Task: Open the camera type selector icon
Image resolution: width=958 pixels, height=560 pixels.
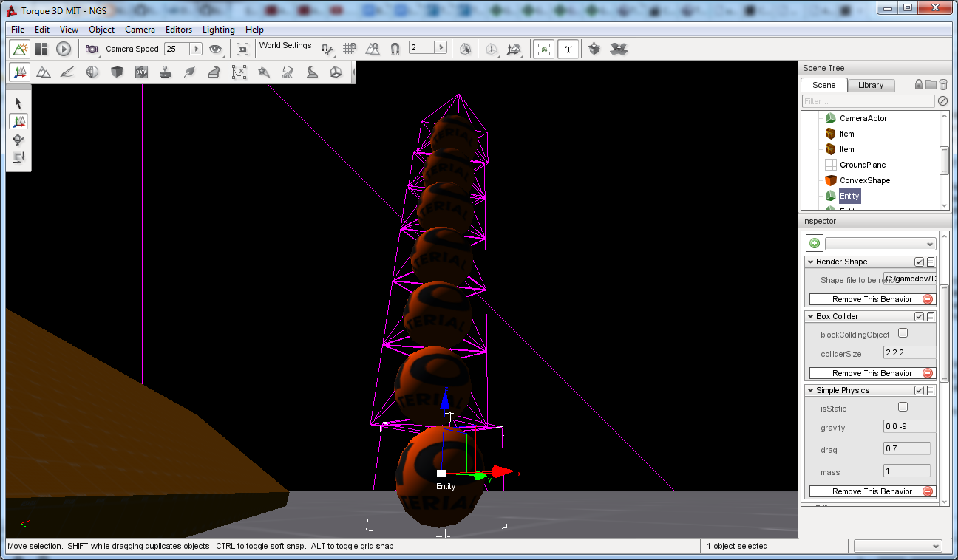Action: (x=92, y=49)
